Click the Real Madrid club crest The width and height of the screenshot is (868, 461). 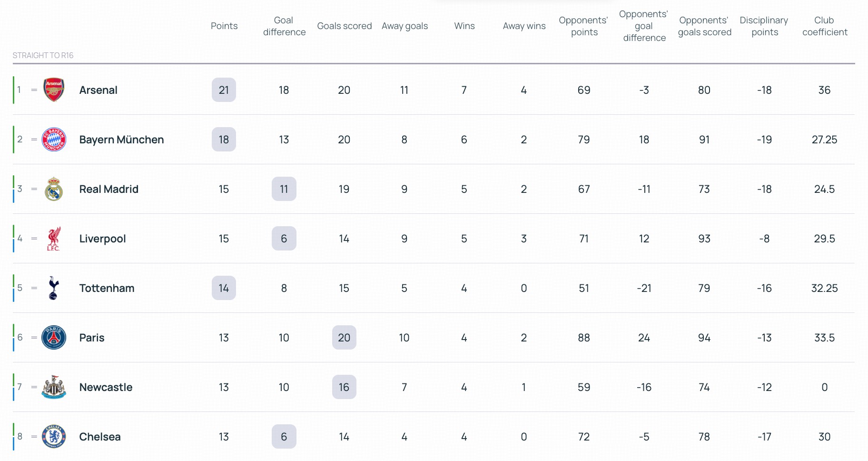(54, 189)
